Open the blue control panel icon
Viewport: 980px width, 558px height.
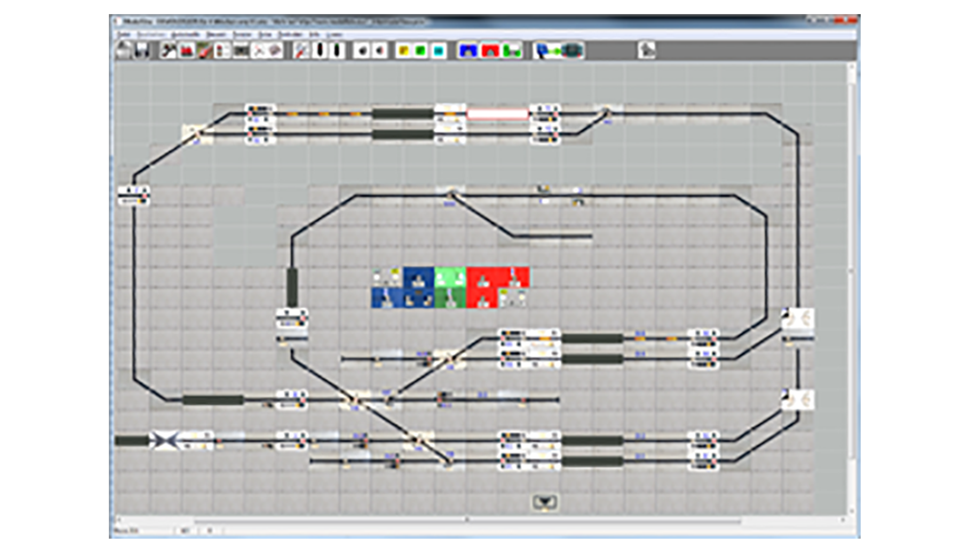coord(468,51)
